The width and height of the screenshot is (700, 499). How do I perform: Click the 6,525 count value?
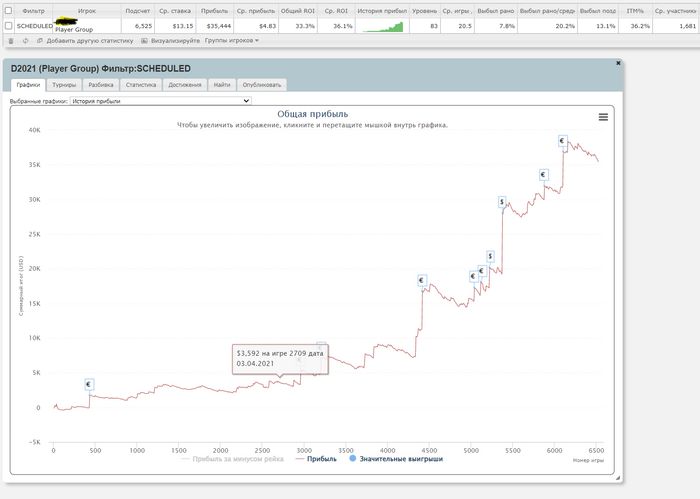(143, 26)
